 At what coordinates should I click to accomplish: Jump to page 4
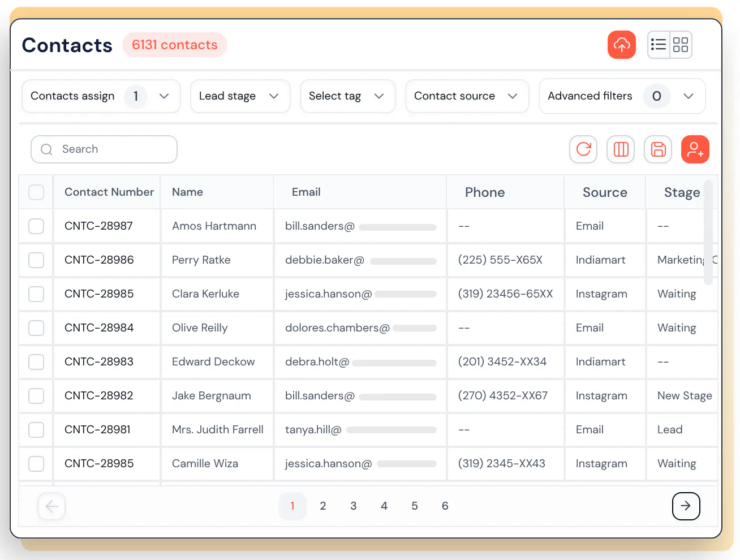point(384,506)
